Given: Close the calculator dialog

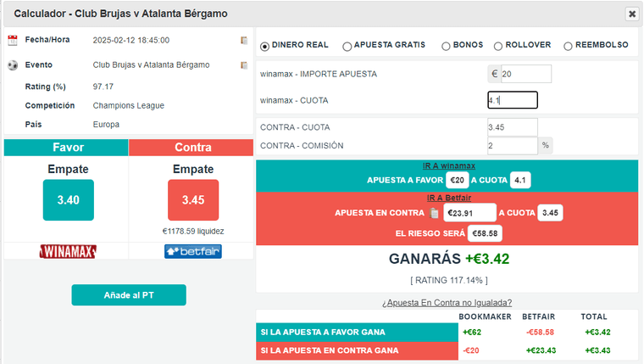Looking at the screenshot, I should [x=632, y=14].
